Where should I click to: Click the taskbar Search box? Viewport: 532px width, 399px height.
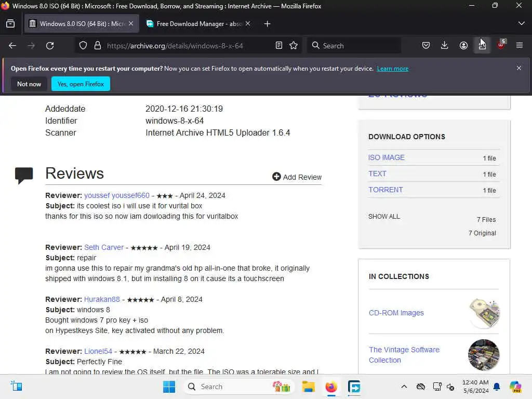pos(239,387)
